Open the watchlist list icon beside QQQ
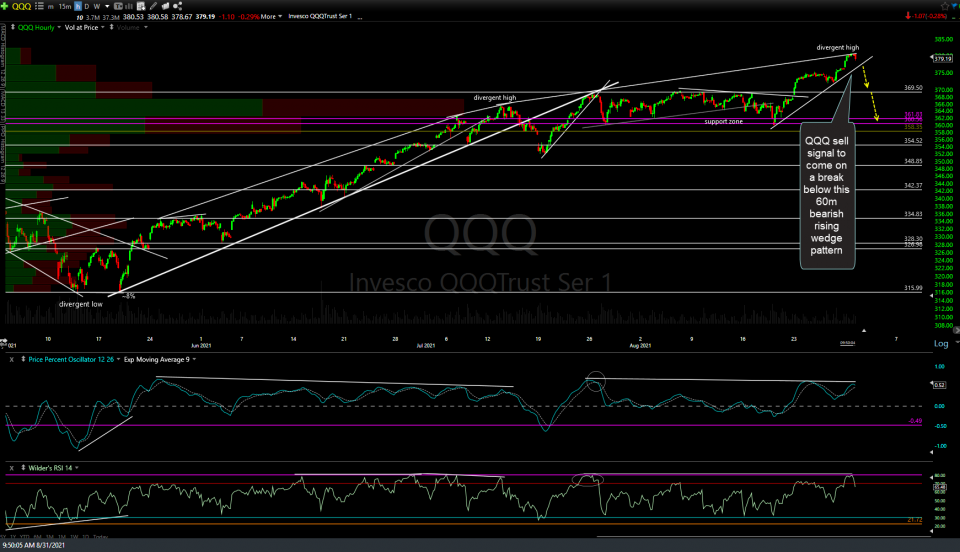This screenshot has height=552, width=960. 39,6
